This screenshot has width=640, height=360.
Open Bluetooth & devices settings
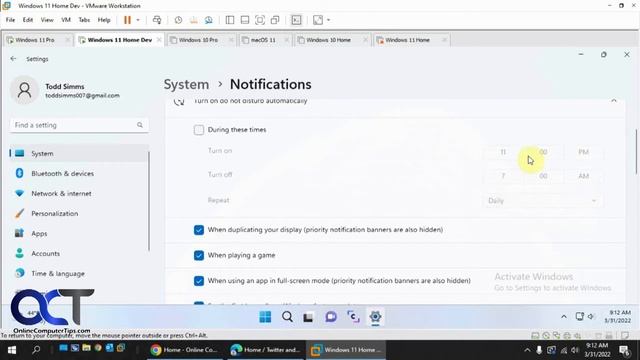coord(79,173)
